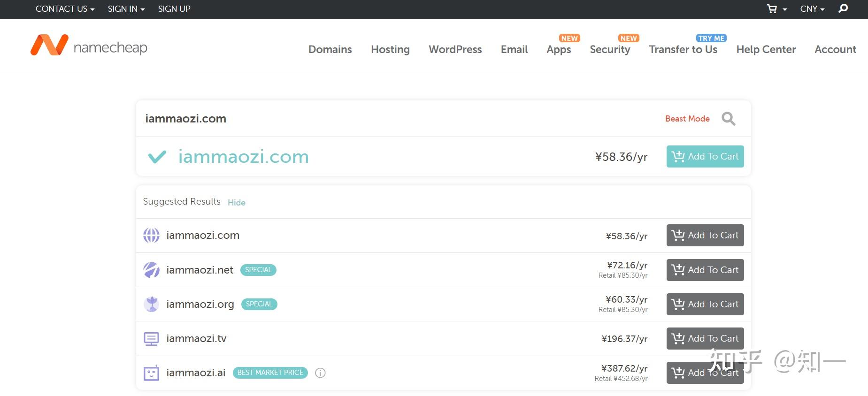Viewport: 868px width, 396px height.
Task: Open the Email menu
Action: [x=514, y=49]
